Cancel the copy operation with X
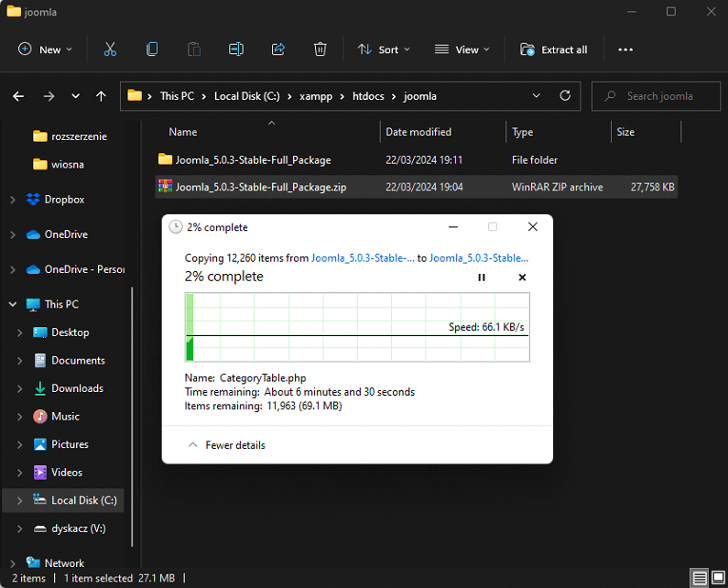728x588 pixels. (522, 278)
